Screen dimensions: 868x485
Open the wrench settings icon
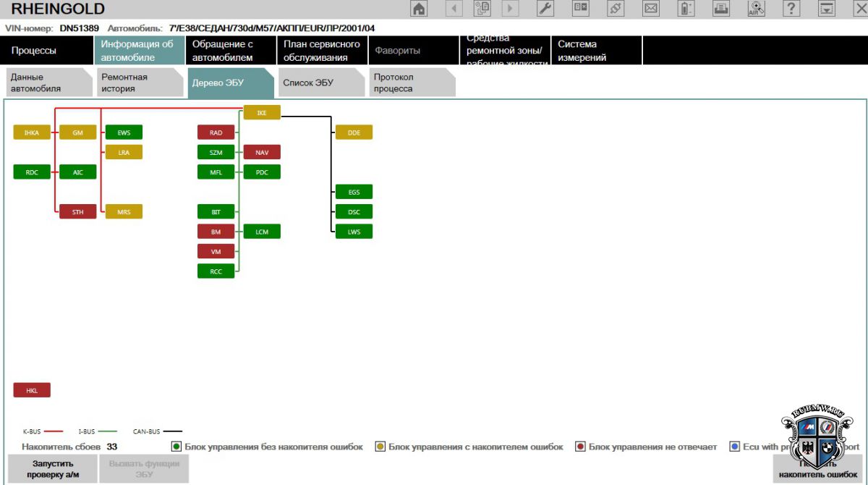click(x=546, y=9)
